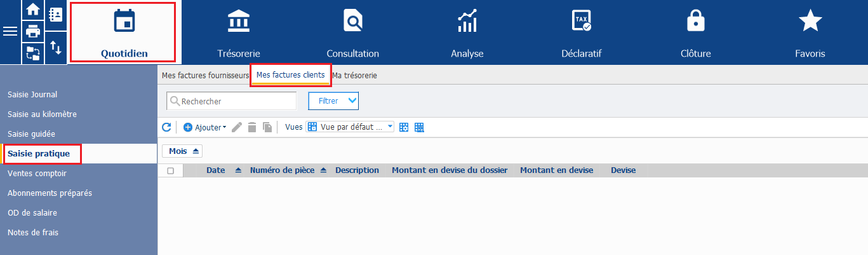Image resolution: width=868 pixels, height=255 pixels.
Task: Click the duplicate copy icon
Action: (x=267, y=127)
